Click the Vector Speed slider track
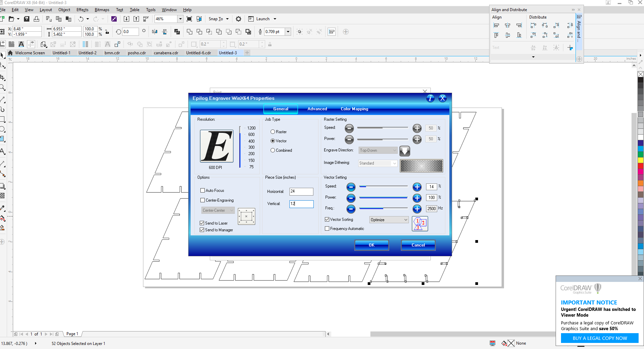Viewport: 644px width, 349px height. point(384,186)
